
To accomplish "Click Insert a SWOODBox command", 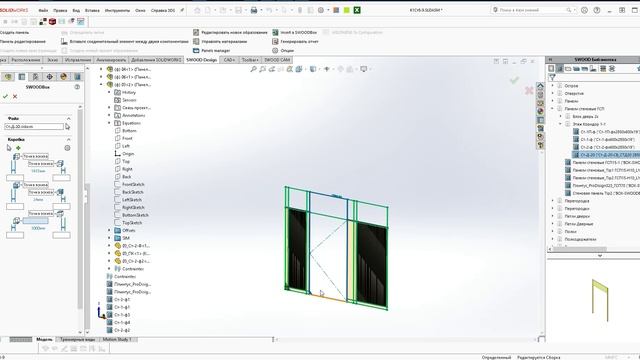I will 294,32.
